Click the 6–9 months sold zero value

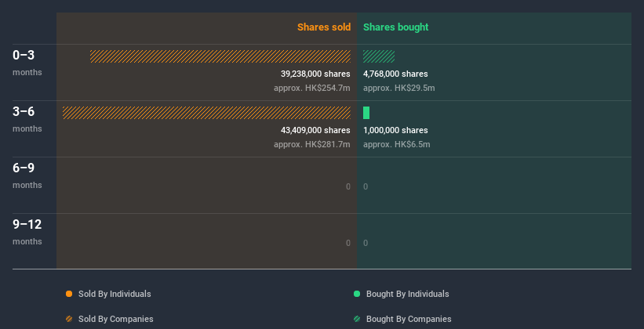click(348, 186)
